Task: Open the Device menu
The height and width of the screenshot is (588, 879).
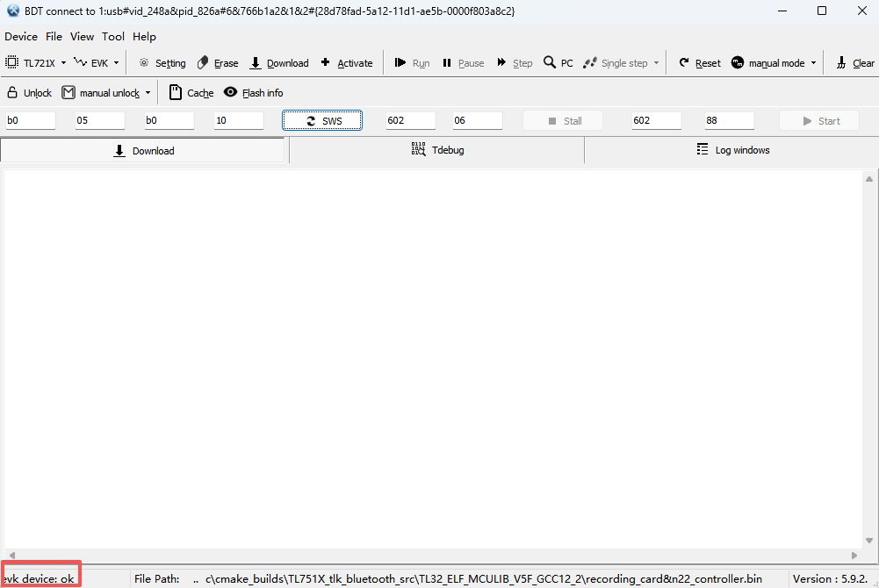Action: point(21,36)
